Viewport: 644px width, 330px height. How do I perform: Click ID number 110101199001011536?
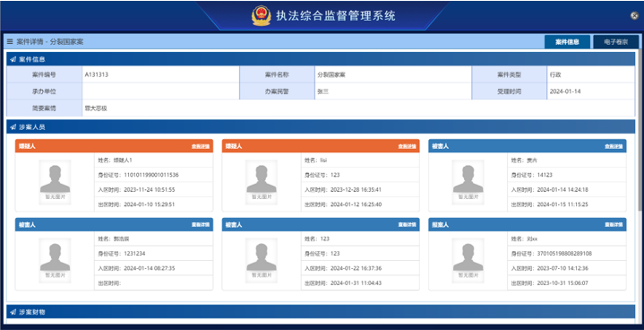pyautogui.click(x=151, y=175)
